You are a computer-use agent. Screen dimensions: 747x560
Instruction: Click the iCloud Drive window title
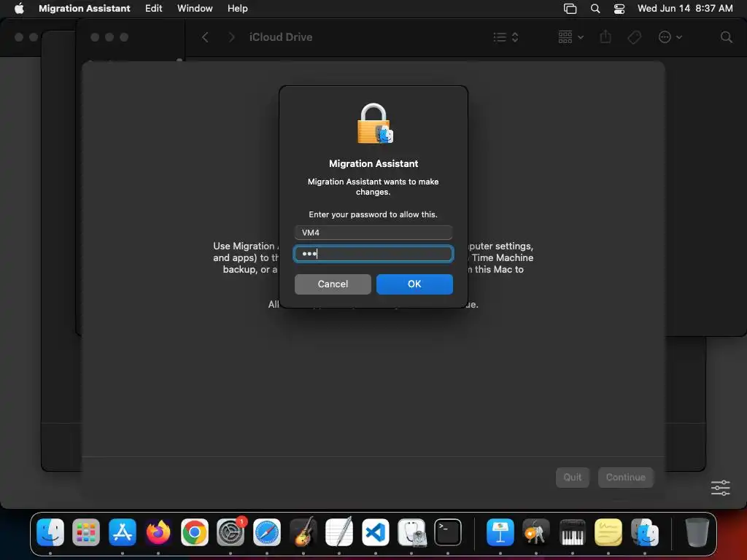click(x=281, y=37)
